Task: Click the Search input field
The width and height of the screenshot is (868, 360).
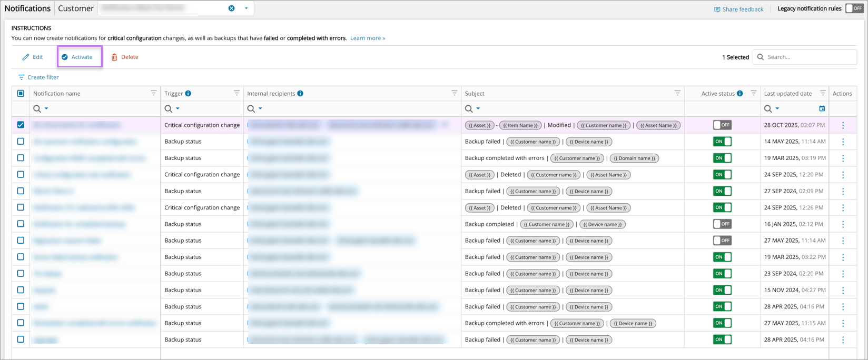Action: 808,57
